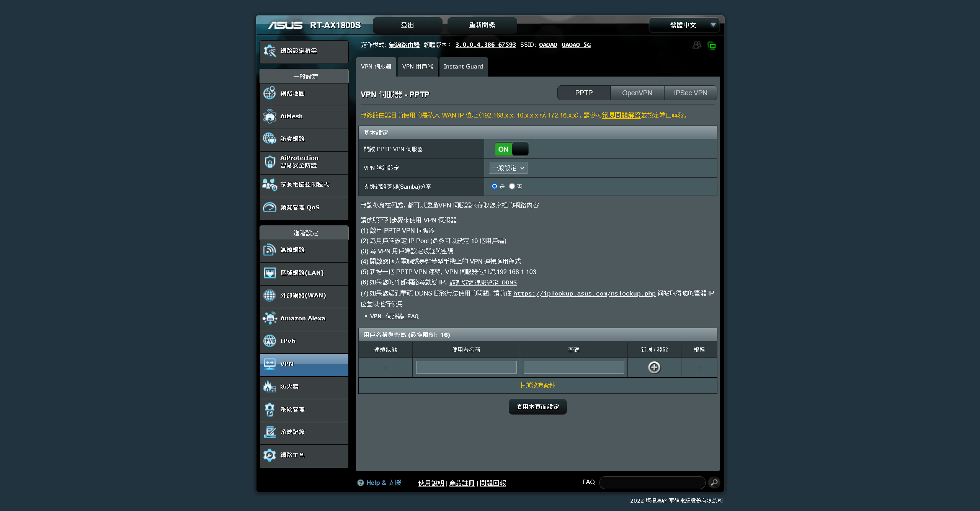Select the VPN sidebar icon
The image size is (980, 511).
pyautogui.click(x=269, y=364)
